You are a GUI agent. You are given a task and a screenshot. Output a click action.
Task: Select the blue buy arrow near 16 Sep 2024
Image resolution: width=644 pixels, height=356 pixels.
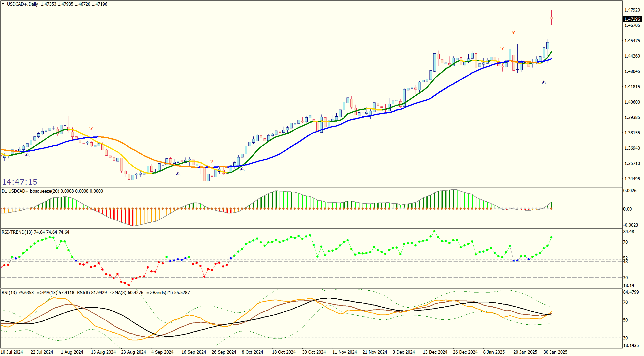[x=178, y=174]
